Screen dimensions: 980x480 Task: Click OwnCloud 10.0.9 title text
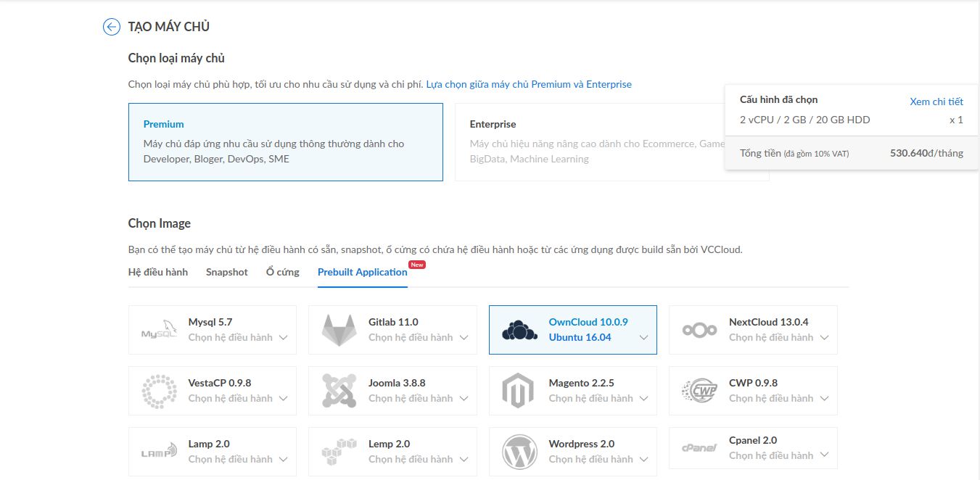[x=588, y=322]
